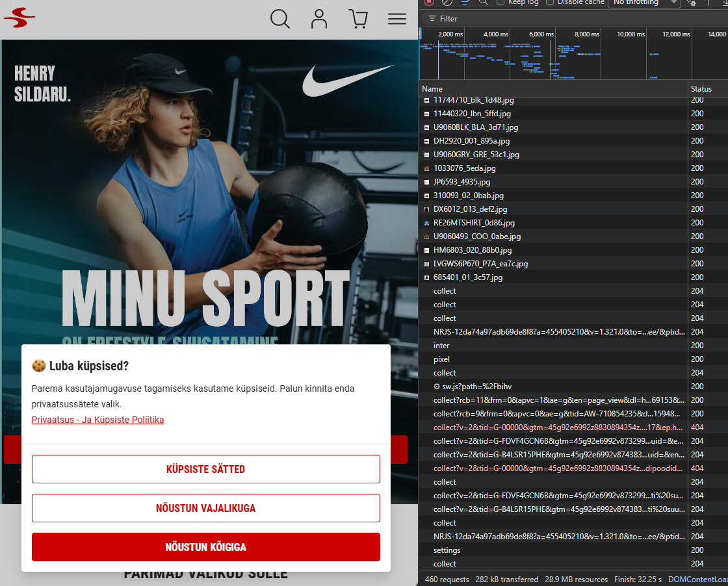This screenshot has width=728, height=586.
Task: Click the red Sportland logo
Action: point(19,18)
